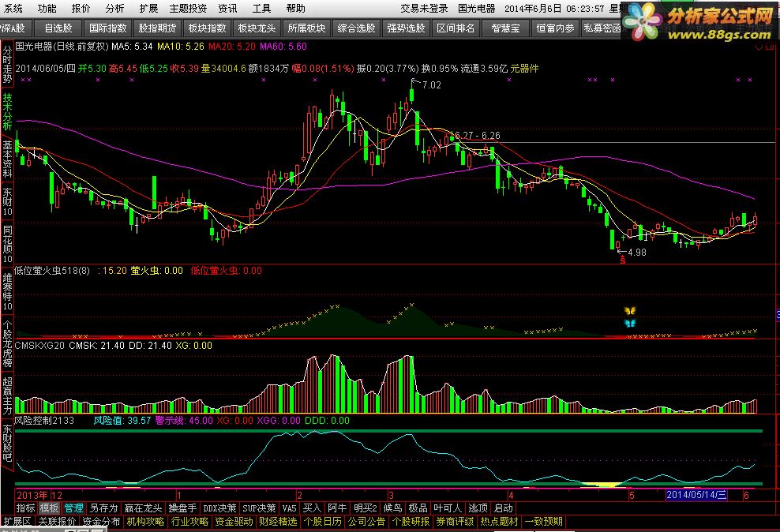Click the 2014/05/14/三 date marker
This screenshot has height=532, width=780.
click(x=696, y=495)
